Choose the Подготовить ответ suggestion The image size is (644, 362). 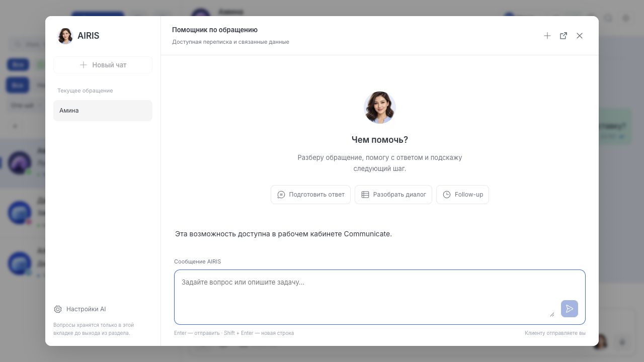click(x=310, y=195)
